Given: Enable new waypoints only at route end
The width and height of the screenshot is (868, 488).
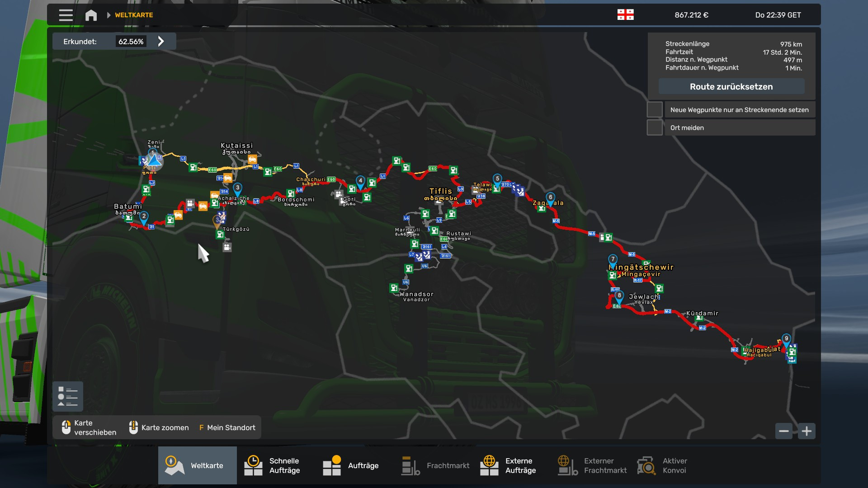Looking at the screenshot, I should pyautogui.click(x=655, y=110).
